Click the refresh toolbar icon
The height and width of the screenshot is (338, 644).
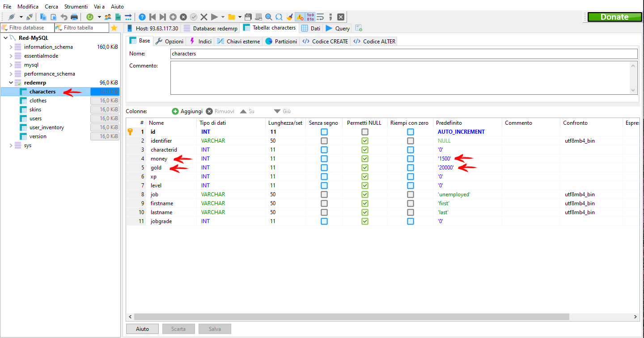90,17
